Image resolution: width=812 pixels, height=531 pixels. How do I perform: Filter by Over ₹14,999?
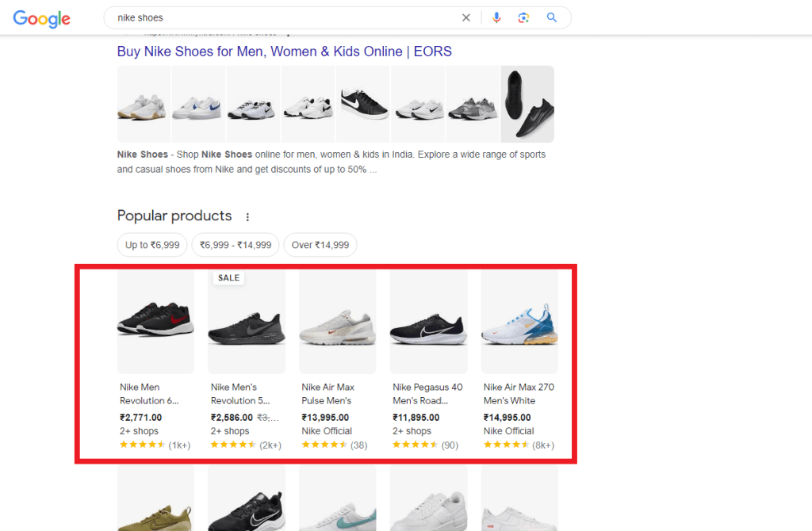(320, 245)
